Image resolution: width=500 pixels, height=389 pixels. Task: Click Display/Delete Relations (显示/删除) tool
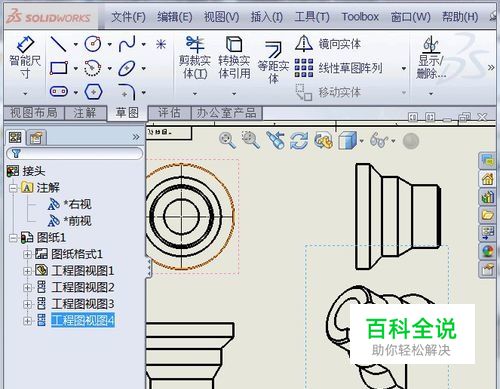[431, 58]
